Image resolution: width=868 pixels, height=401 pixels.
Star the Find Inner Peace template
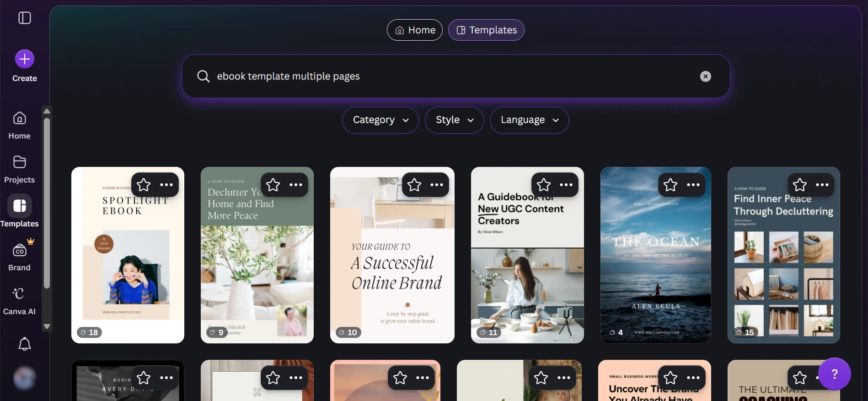pos(800,185)
